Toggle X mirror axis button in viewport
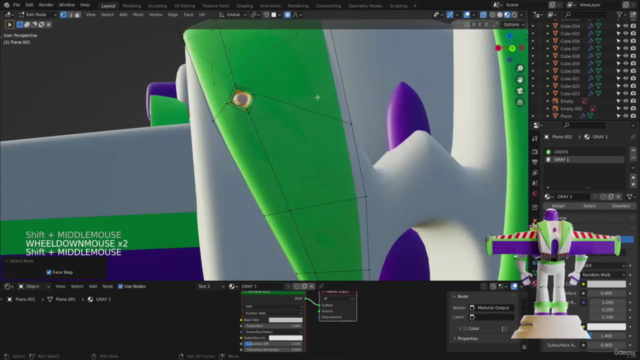This screenshot has height=360, width=640. (473, 24)
